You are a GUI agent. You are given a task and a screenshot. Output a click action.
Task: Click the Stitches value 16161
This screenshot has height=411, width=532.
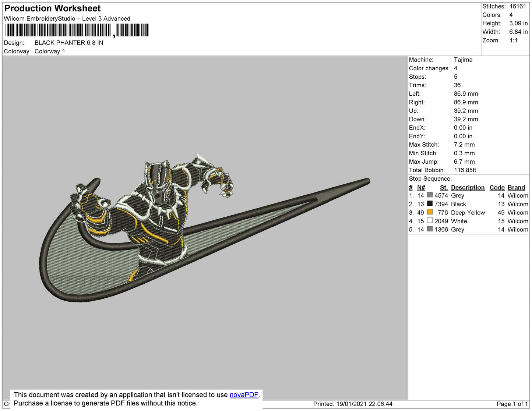518,6
